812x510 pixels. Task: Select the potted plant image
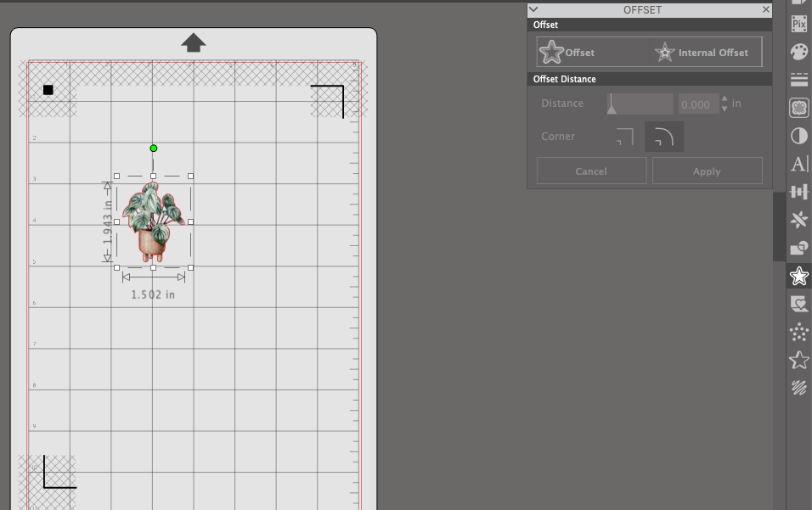click(153, 221)
